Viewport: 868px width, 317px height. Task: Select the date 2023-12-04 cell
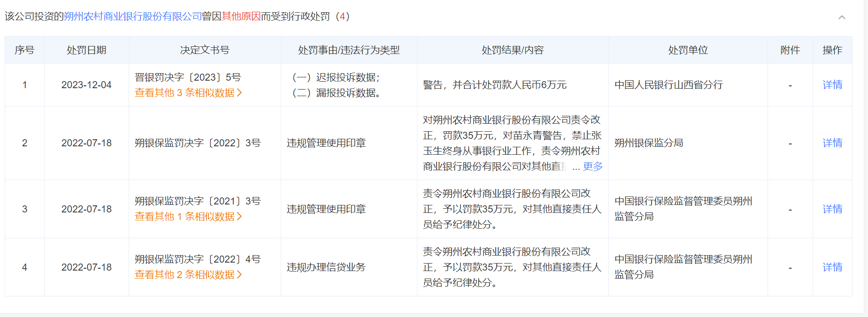[86, 85]
